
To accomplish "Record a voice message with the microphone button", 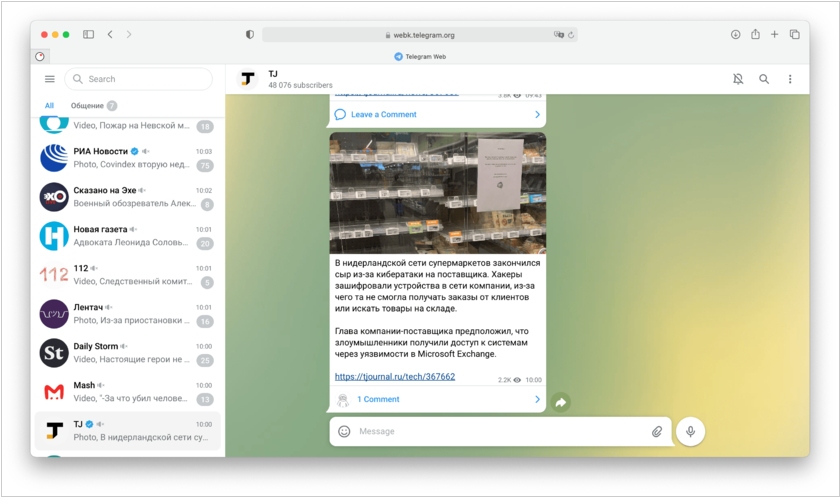I will [691, 432].
